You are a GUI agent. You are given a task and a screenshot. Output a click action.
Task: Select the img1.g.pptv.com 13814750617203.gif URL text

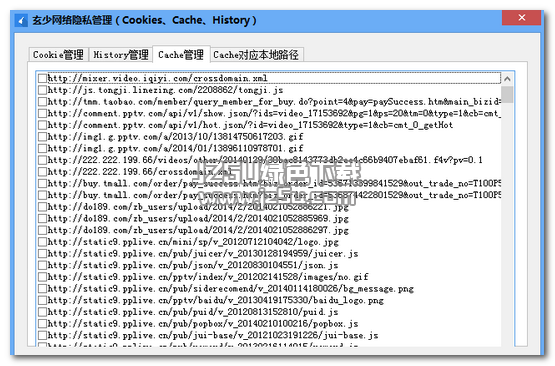(x=176, y=137)
